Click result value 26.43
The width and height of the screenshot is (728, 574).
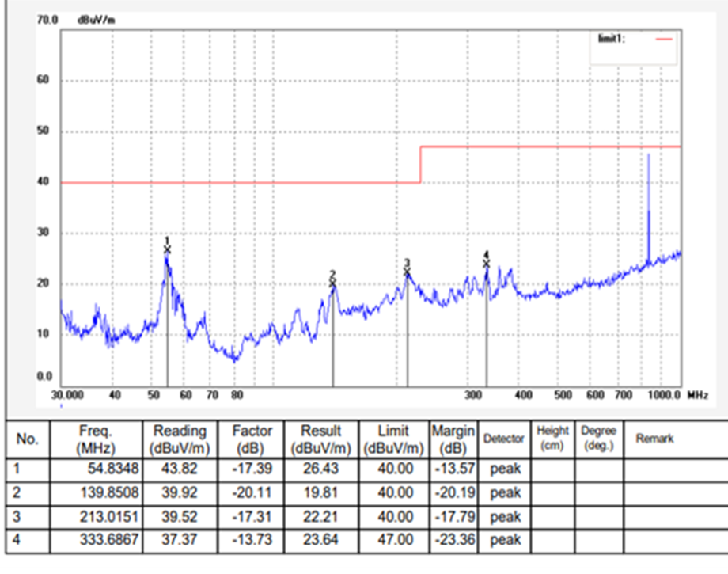click(x=320, y=469)
